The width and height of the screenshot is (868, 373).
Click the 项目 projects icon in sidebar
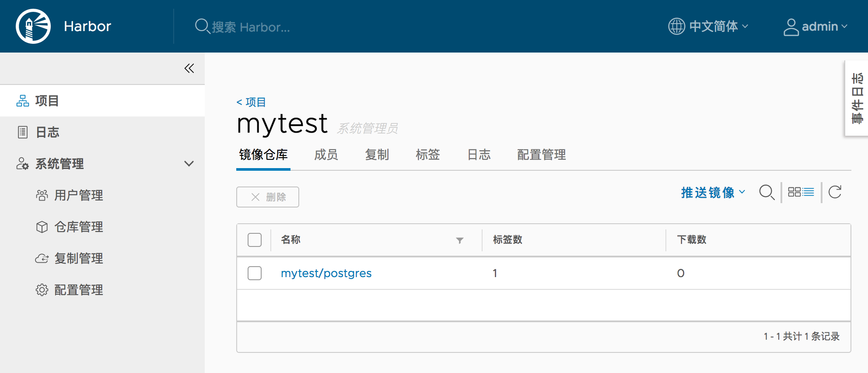tap(23, 101)
